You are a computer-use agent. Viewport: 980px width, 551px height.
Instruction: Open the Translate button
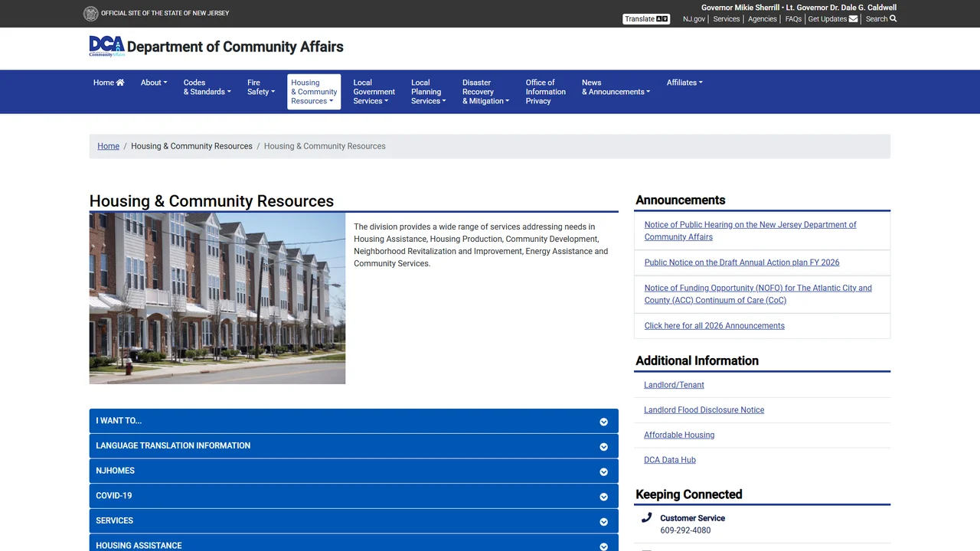click(x=646, y=19)
